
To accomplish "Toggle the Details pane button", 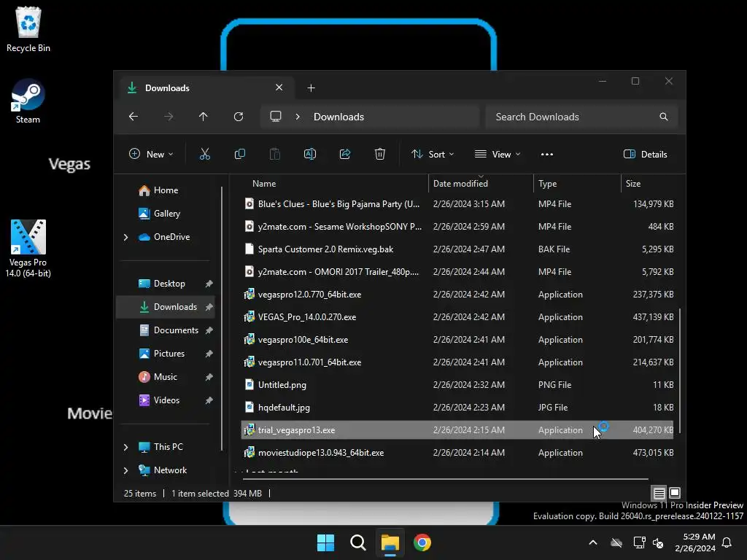I will pyautogui.click(x=646, y=155).
